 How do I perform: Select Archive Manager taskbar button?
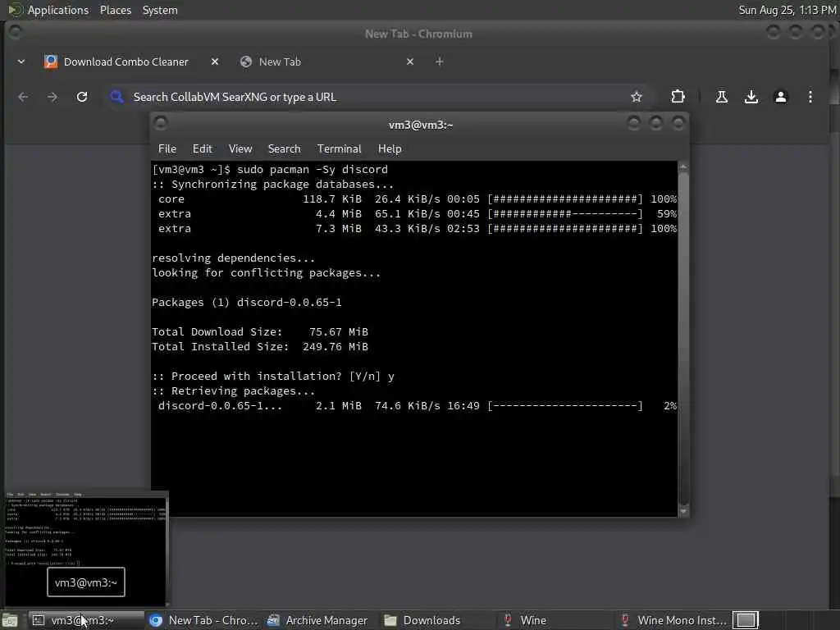pyautogui.click(x=321, y=620)
